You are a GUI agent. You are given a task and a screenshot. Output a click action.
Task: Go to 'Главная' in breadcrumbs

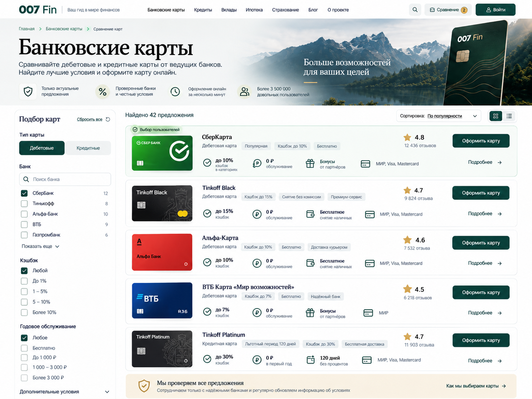click(x=27, y=29)
